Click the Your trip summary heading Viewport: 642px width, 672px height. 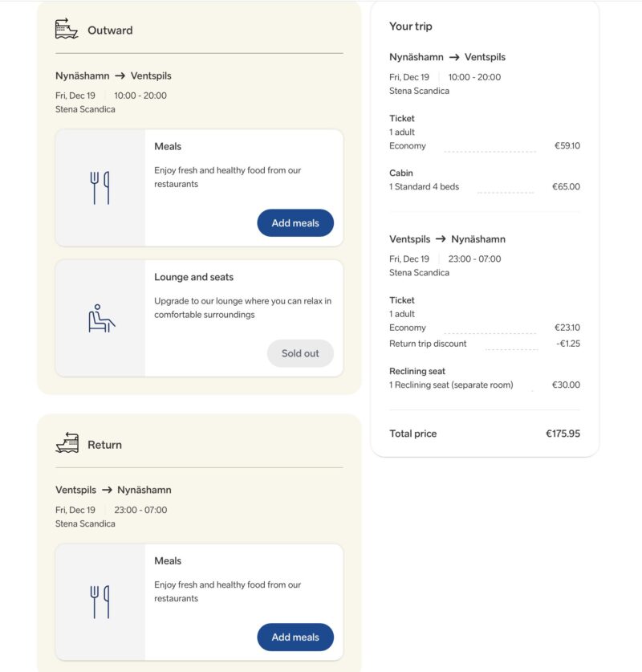coord(411,26)
